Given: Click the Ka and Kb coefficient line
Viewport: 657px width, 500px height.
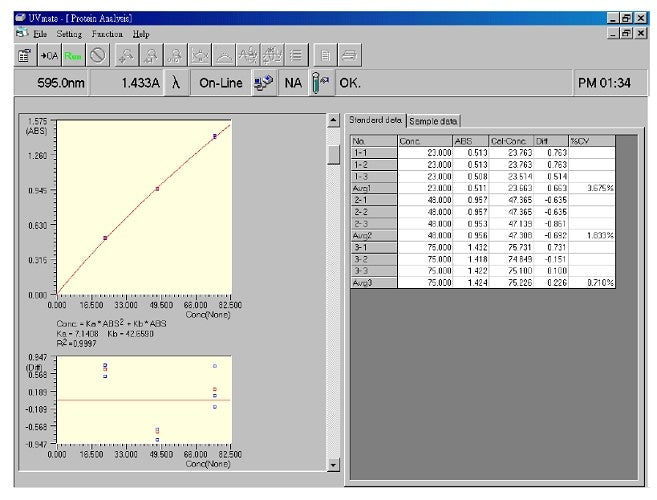Looking at the screenshot, I should [105, 334].
